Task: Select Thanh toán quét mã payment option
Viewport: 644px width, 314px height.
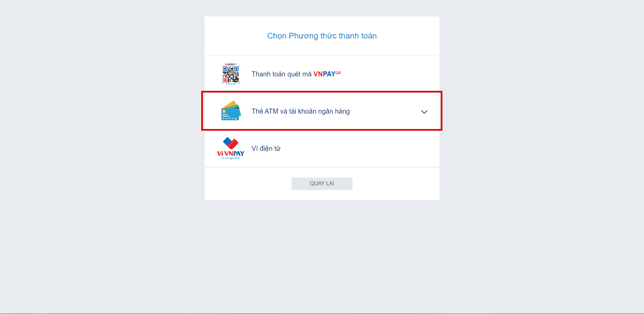Action: coord(322,74)
